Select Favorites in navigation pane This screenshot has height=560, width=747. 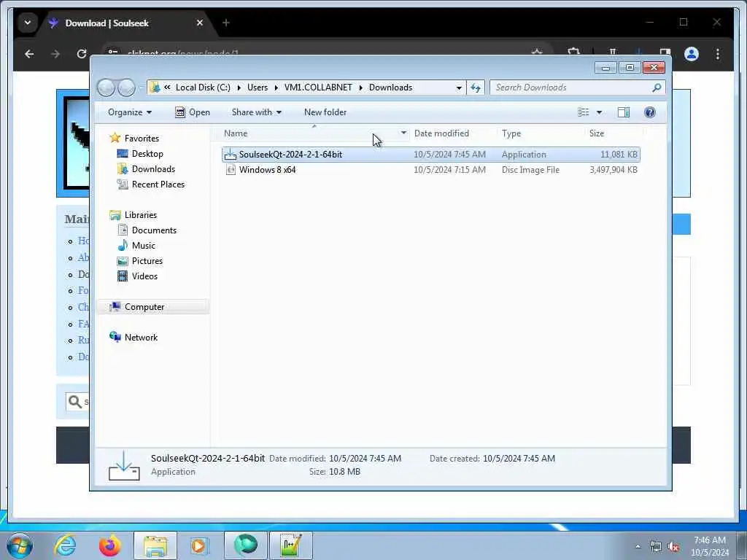142,138
